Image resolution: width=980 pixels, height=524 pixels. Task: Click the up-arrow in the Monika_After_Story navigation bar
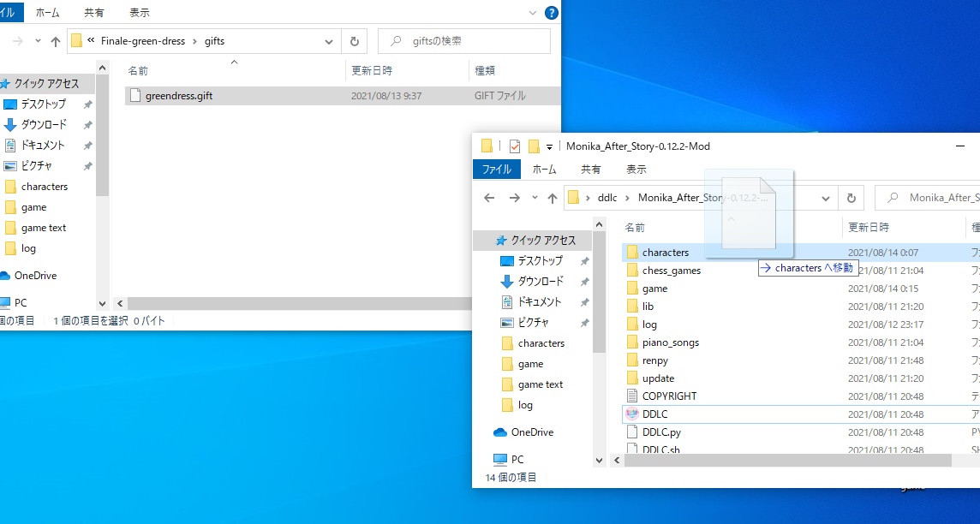(x=553, y=198)
